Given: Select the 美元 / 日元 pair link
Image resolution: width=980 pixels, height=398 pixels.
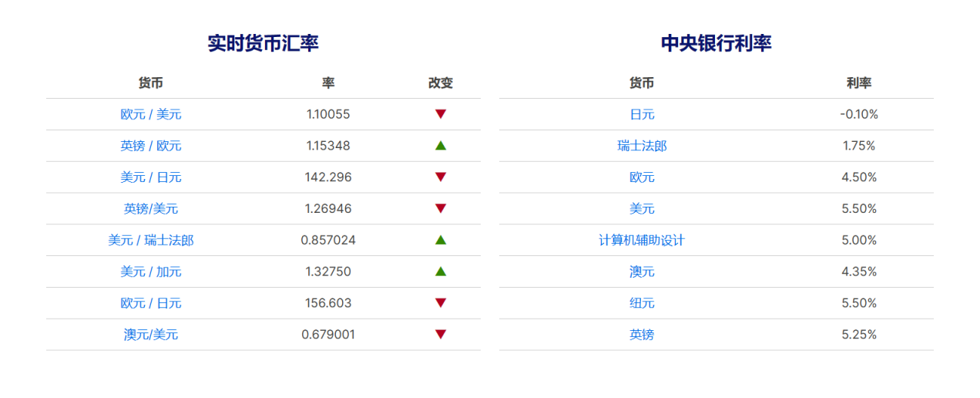Looking at the screenshot, I should (151, 177).
